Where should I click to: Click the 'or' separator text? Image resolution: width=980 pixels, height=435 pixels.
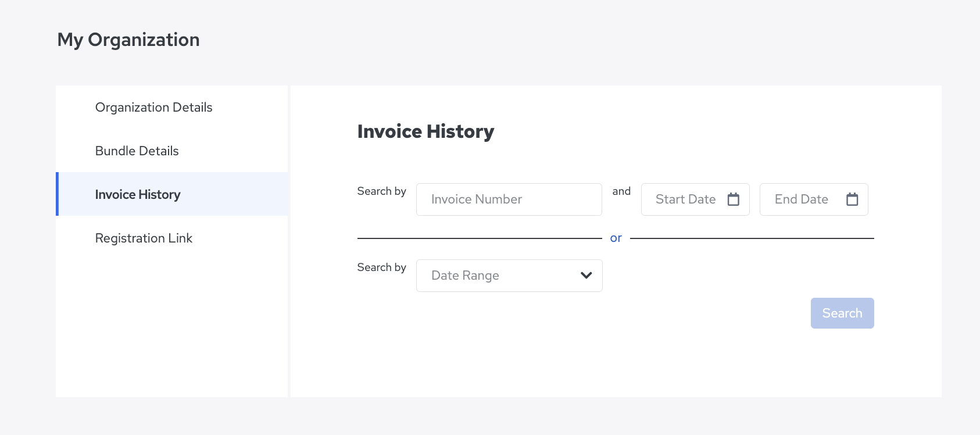point(616,238)
